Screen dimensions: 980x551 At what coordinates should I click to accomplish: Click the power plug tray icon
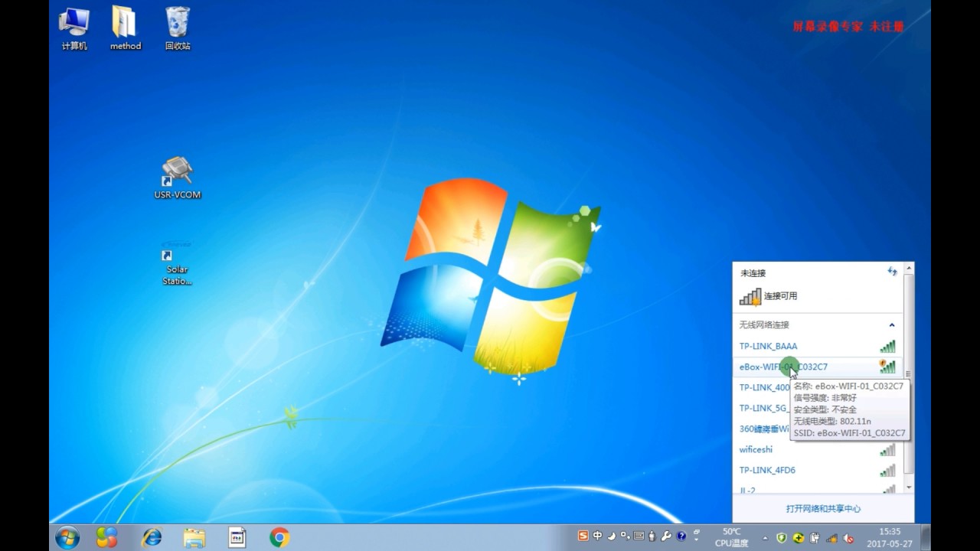(x=815, y=537)
